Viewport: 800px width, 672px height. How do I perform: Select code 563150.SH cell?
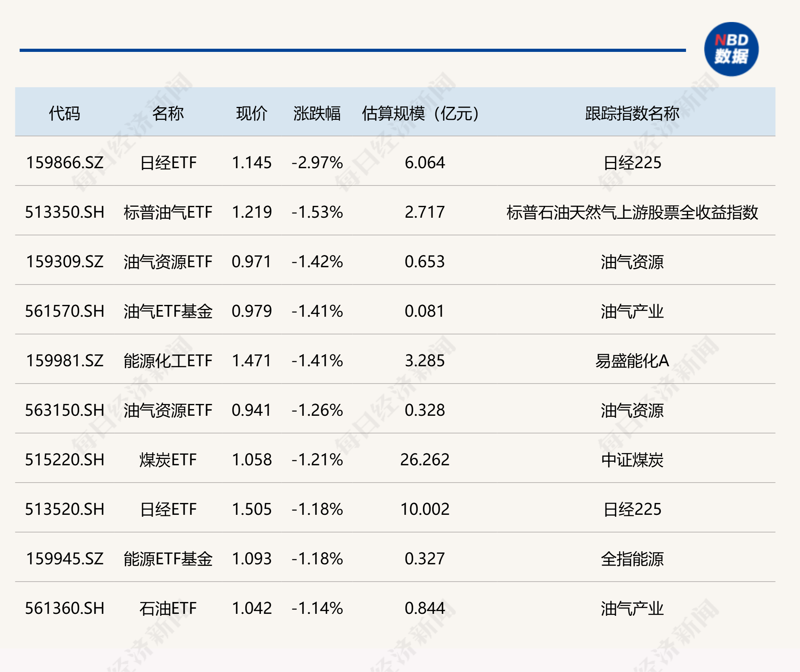65,410
